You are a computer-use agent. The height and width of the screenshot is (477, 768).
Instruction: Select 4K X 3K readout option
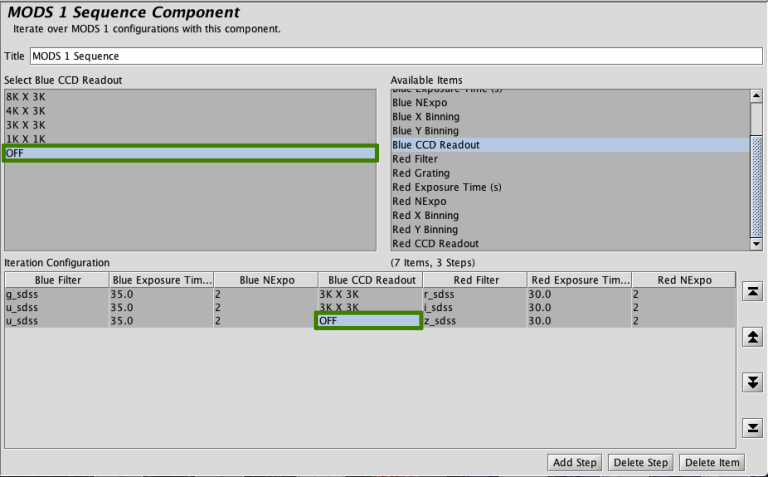(x=190, y=111)
